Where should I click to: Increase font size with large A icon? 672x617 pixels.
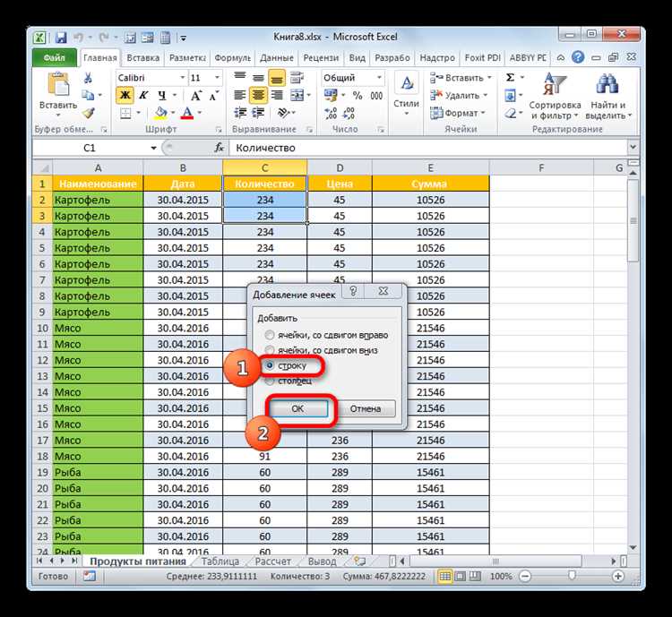[195, 96]
